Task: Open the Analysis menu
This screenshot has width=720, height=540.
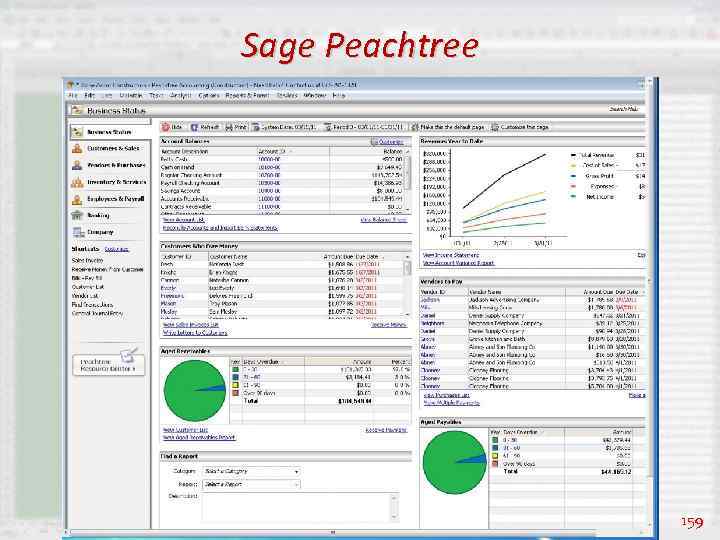Action: point(180,96)
